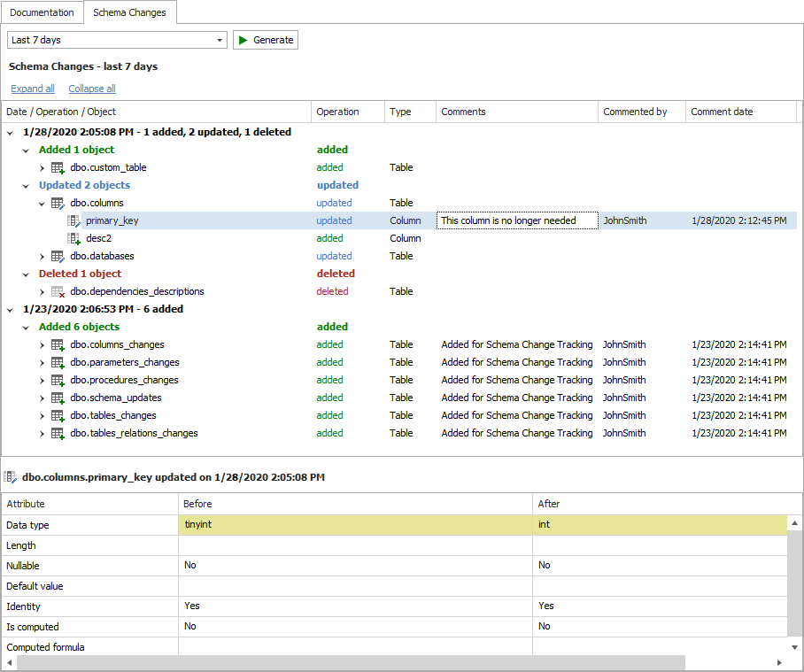Collapse the 1/28/2020 2:05:08 PM group
The image size is (804, 672).
11,132
